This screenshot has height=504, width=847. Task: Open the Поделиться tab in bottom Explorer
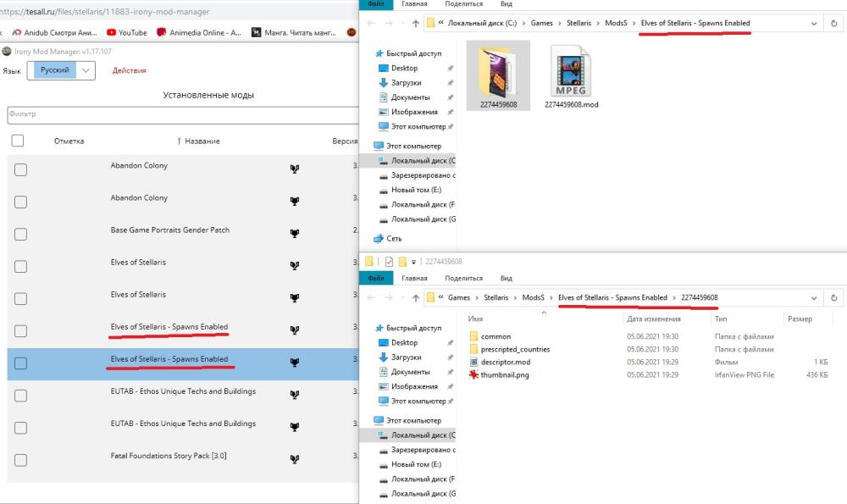(x=463, y=278)
